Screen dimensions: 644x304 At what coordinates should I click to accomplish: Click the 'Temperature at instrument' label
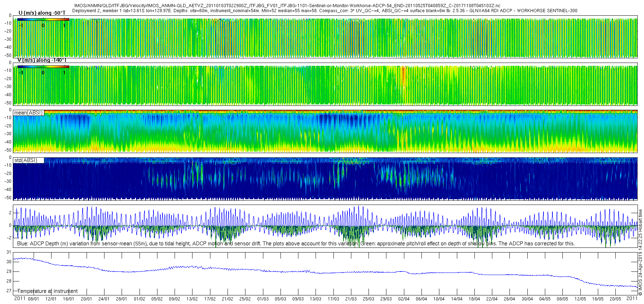tap(48, 291)
